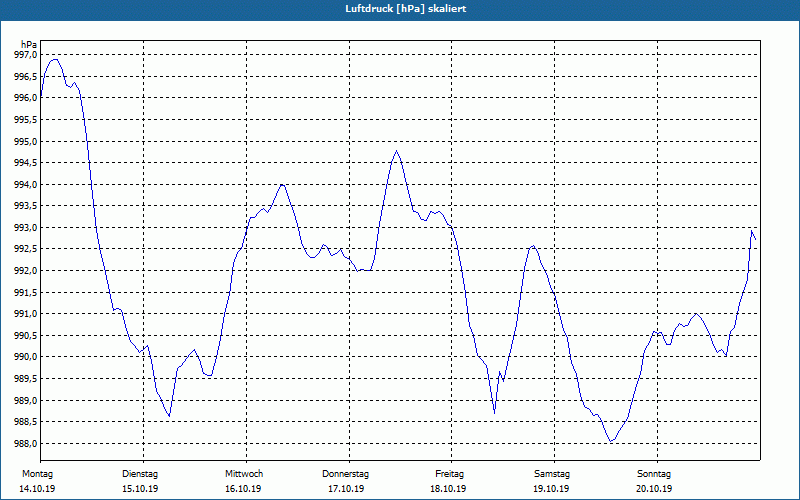This screenshot has width=800, height=500.
Task: Select the 989,0 axis value
Action: (27, 401)
